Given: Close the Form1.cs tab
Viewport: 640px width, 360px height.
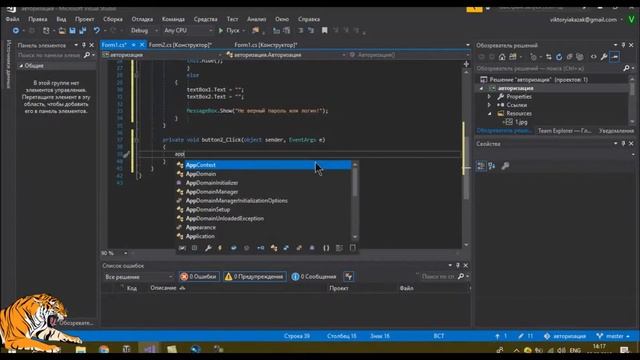Looking at the screenshot, I should pos(142,45).
